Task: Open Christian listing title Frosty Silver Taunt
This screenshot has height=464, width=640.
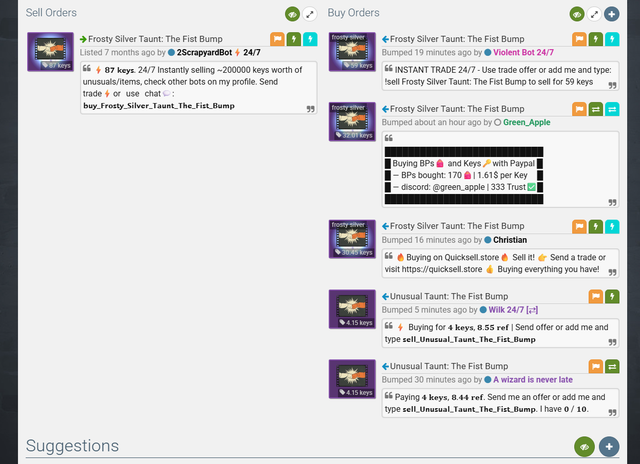Action: (x=457, y=226)
